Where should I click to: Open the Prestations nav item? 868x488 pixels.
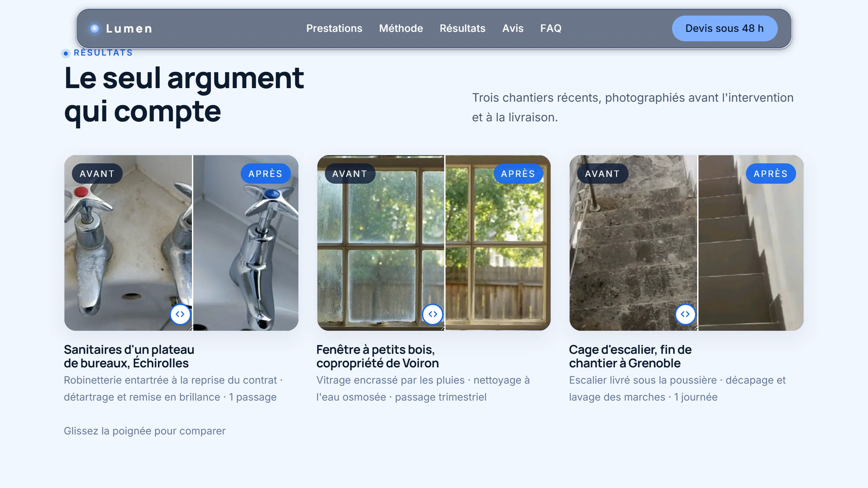(334, 28)
